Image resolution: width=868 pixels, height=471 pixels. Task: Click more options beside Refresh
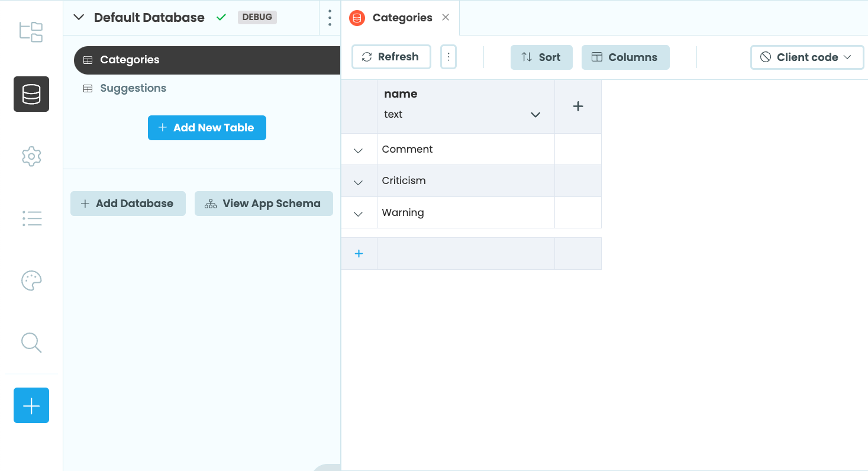pos(448,57)
